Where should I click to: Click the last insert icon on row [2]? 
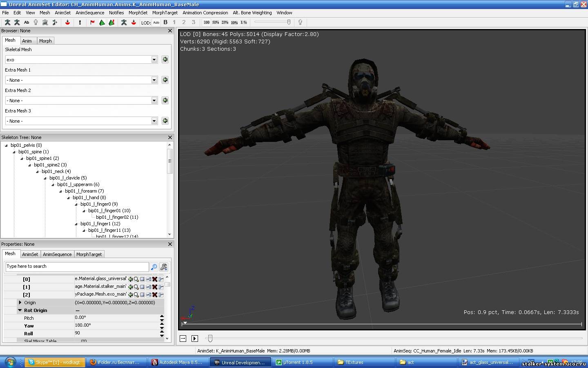(161, 294)
